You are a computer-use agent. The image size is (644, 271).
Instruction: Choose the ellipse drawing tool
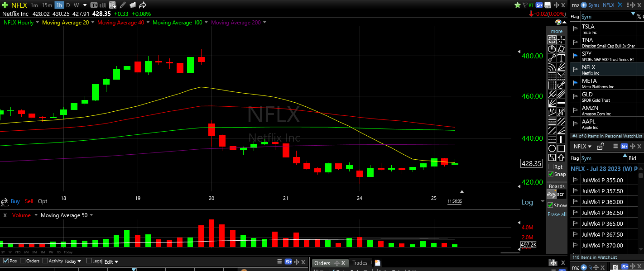(x=552, y=148)
